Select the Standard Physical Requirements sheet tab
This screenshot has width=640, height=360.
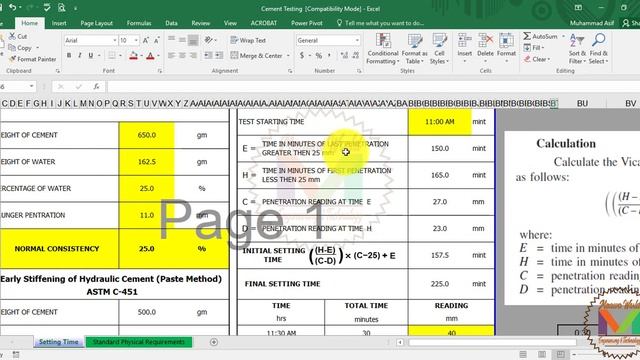tap(139, 342)
